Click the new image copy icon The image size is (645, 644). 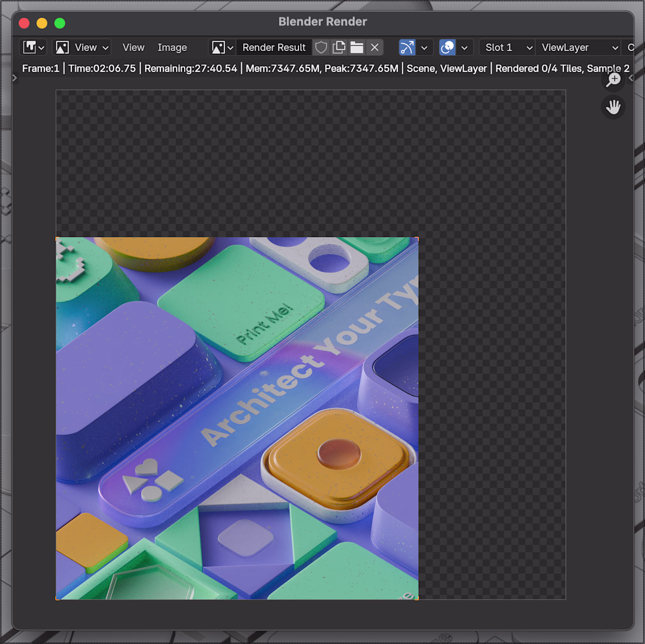click(x=339, y=48)
